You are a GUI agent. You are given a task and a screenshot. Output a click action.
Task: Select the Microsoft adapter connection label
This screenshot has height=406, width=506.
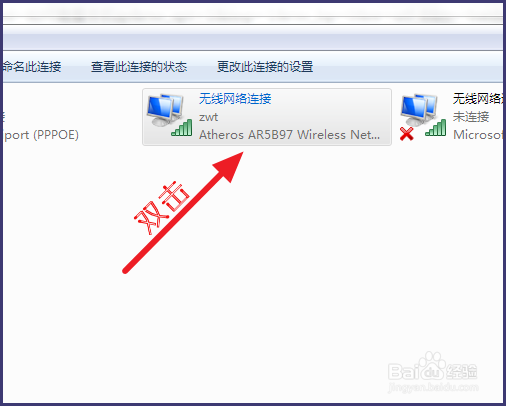pos(478,135)
